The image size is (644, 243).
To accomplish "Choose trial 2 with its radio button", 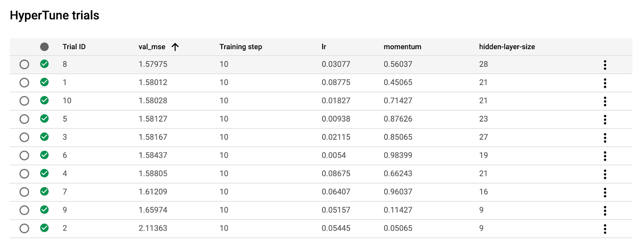I will [x=24, y=229].
